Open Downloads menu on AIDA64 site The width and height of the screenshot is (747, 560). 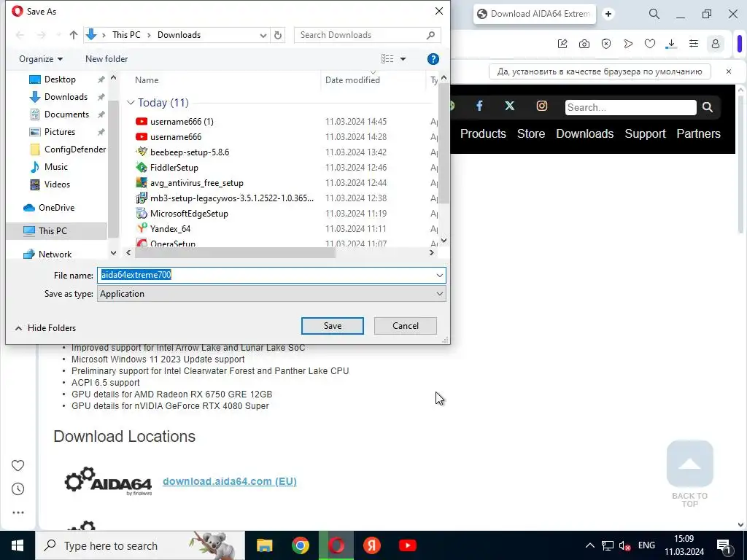pyautogui.click(x=585, y=134)
